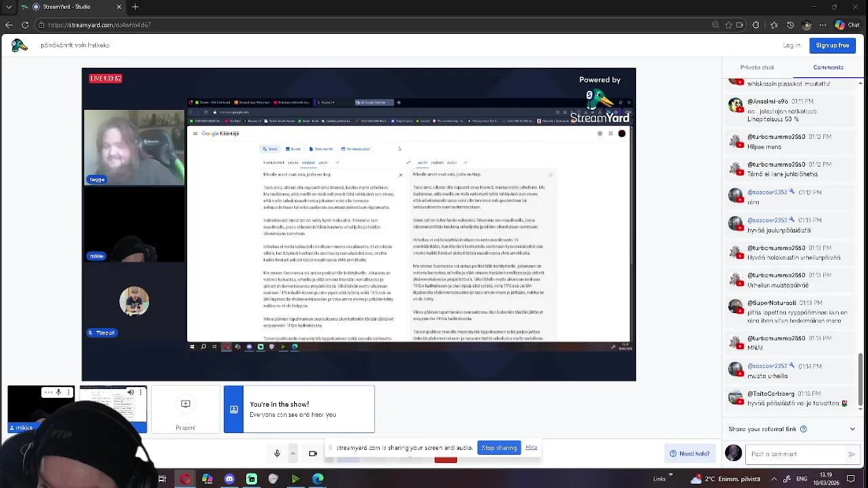Screen dimensions: 868x488
Task: Click the taskbar clock showing 13.19
Action: (827, 479)
